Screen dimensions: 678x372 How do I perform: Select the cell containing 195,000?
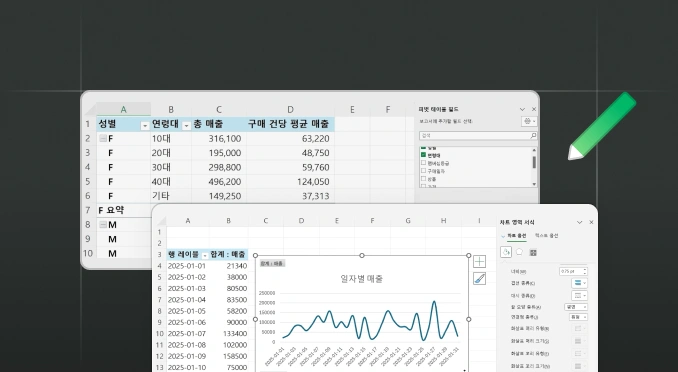coord(219,153)
